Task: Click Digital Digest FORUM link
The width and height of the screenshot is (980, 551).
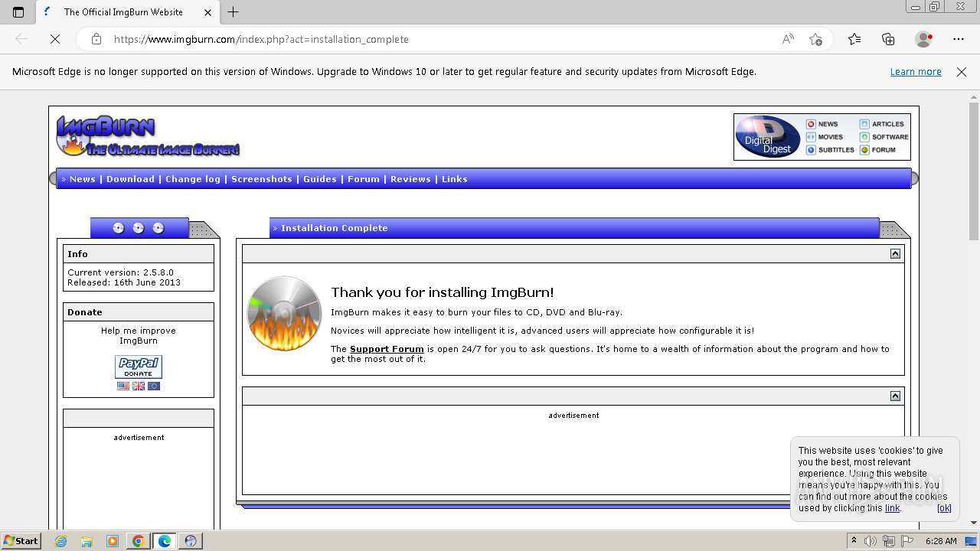Action: pos(877,150)
